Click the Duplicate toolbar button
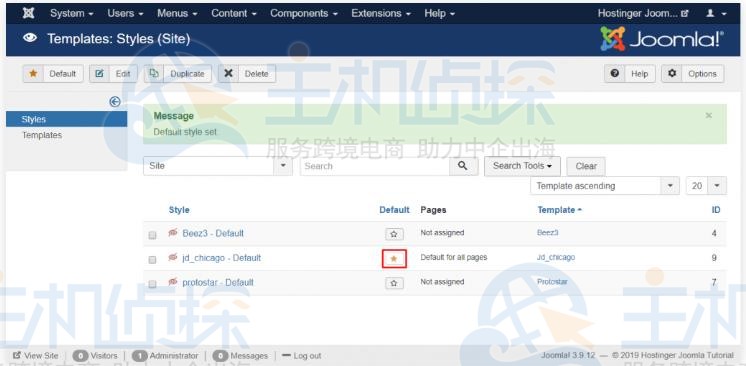 pos(178,74)
